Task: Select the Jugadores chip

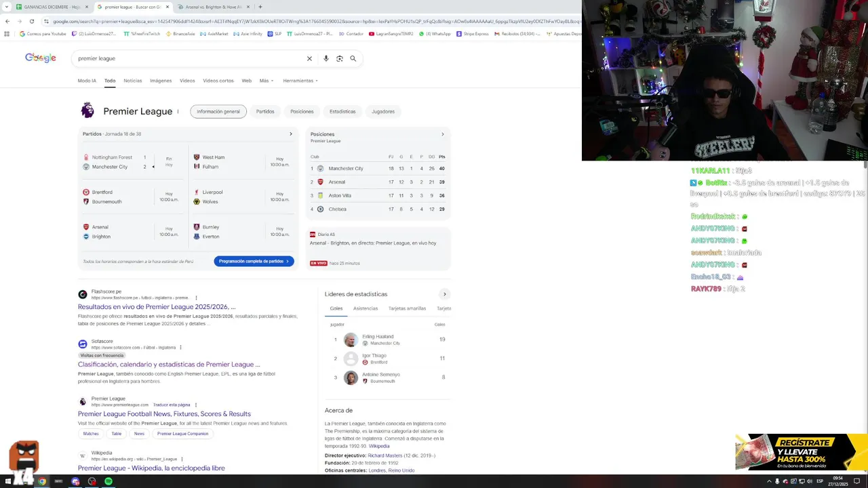Action: click(x=383, y=111)
